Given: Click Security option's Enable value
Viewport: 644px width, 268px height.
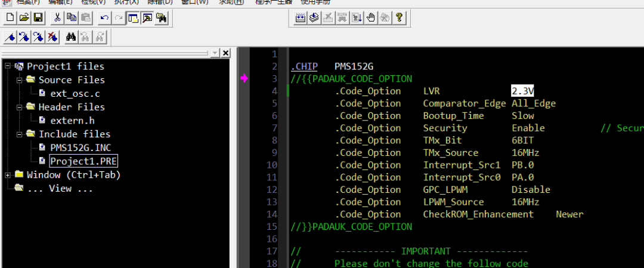Looking at the screenshot, I should coord(528,128).
